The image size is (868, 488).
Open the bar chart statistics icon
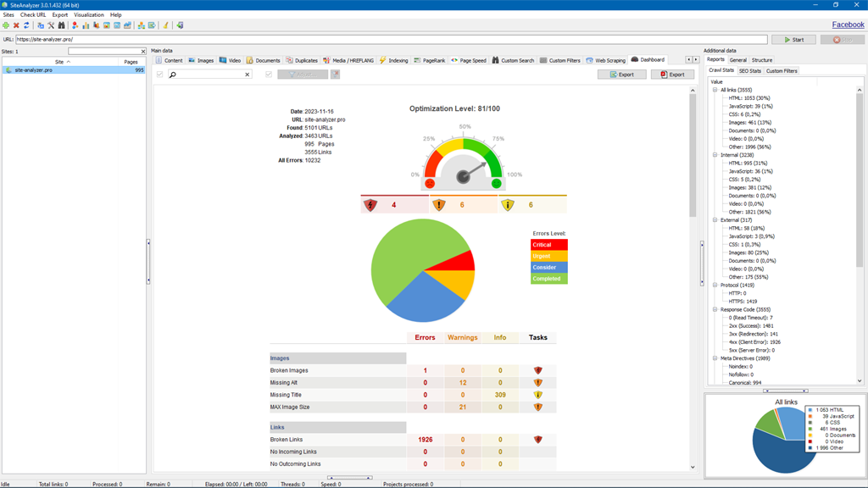coord(86,25)
